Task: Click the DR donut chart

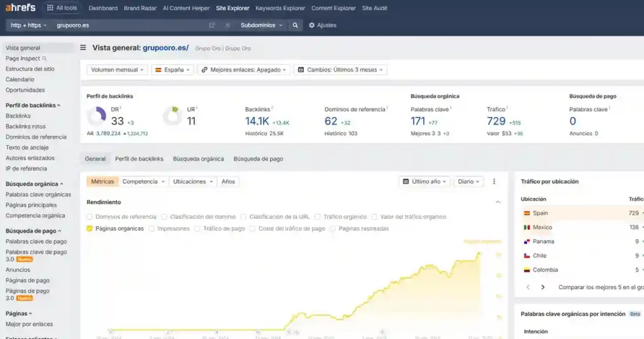Action: tap(96, 116)
